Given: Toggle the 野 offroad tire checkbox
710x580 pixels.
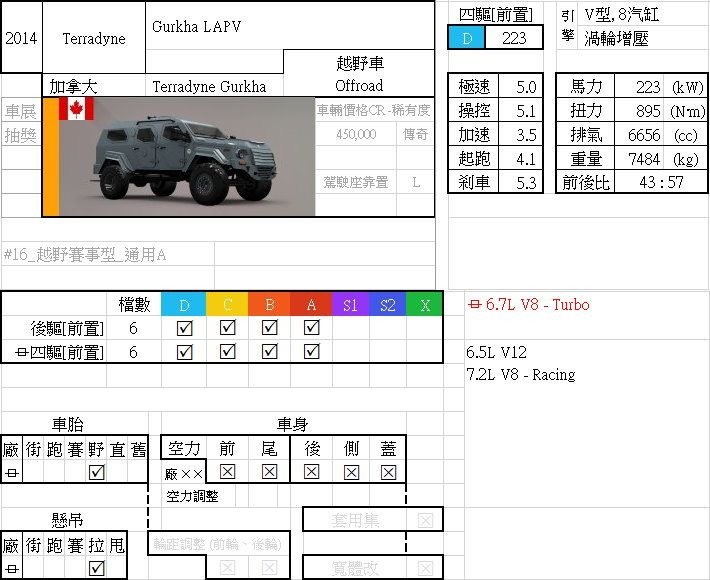Looking at the screenshot, I should [x=96, y=472].
